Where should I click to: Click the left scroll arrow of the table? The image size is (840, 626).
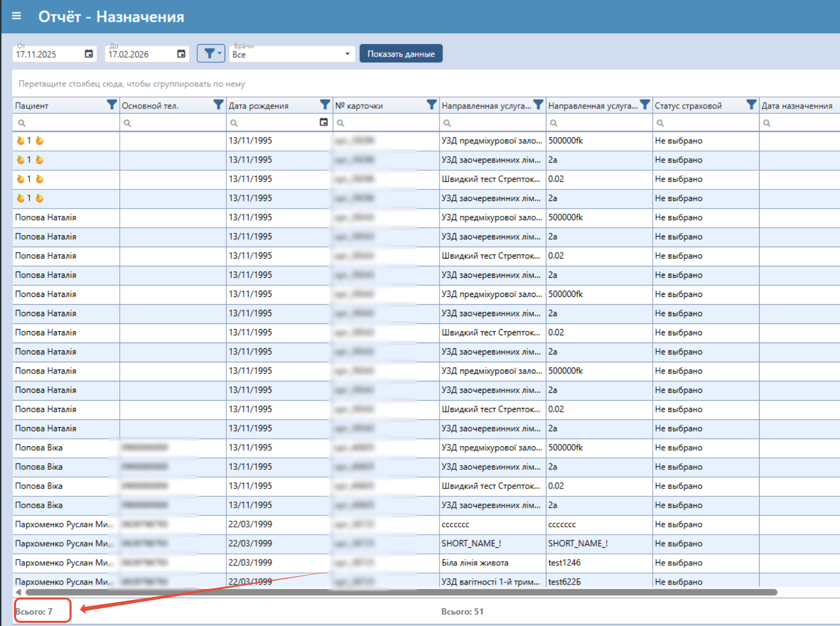[x=19, y=592]
